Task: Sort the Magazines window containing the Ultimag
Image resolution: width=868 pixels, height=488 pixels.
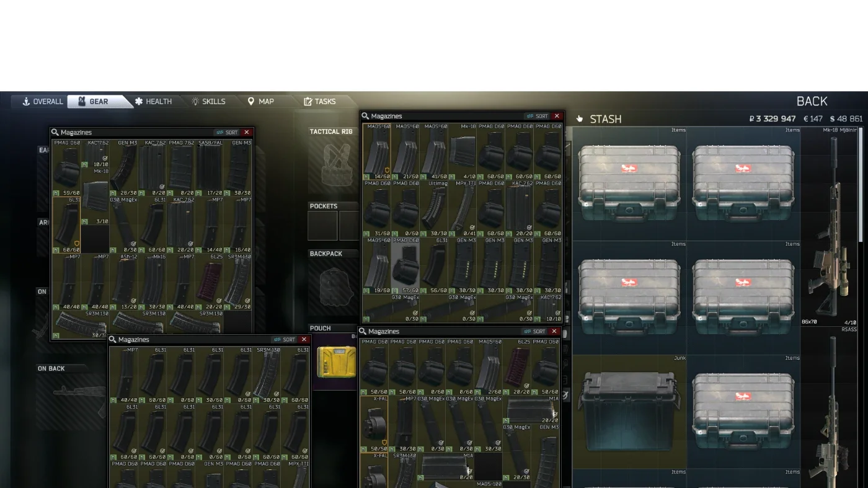Action: pyautogui.click(x=538, y=116)
